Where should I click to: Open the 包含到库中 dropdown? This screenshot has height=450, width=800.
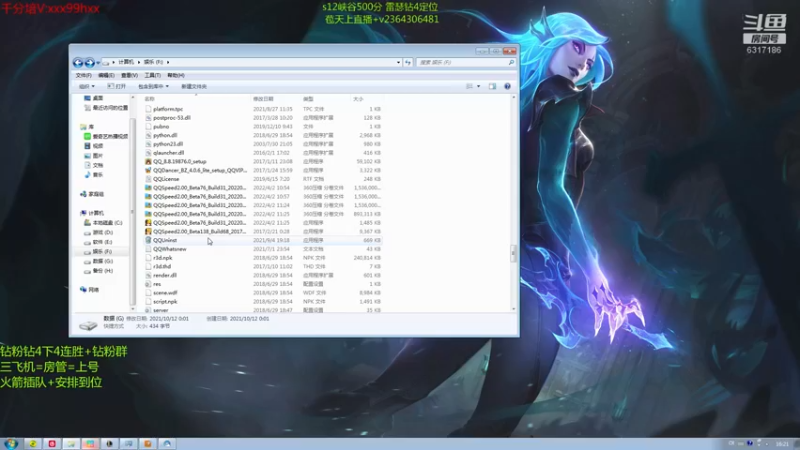point(153,87)
